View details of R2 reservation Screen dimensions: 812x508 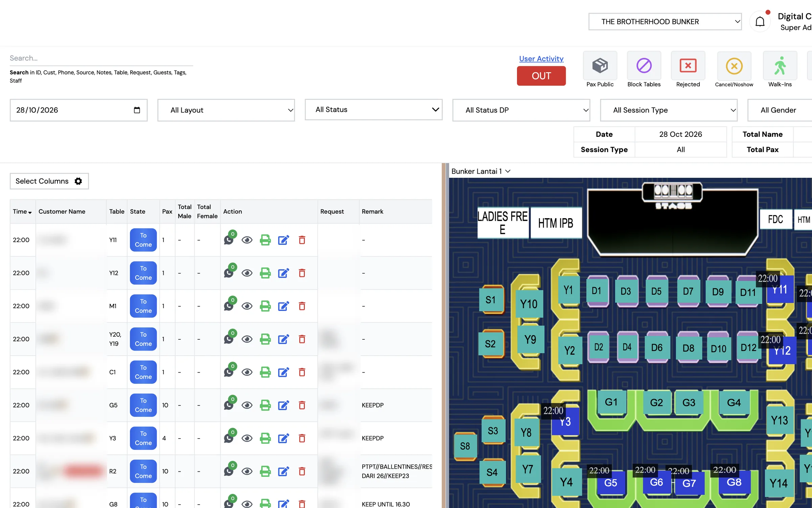click(x=247, y=471)
